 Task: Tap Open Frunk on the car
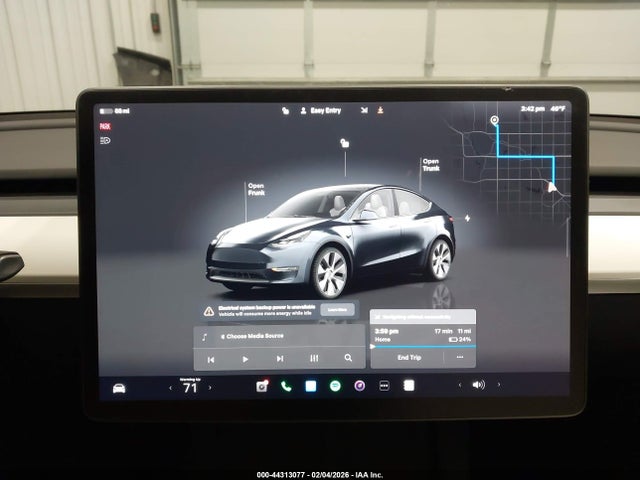(257, 188)
